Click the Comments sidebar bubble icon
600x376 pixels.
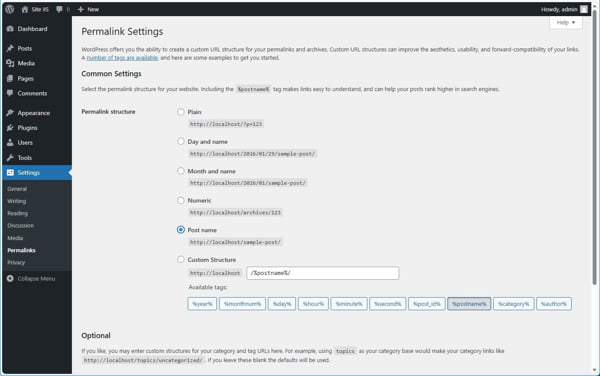pos(10,93)
